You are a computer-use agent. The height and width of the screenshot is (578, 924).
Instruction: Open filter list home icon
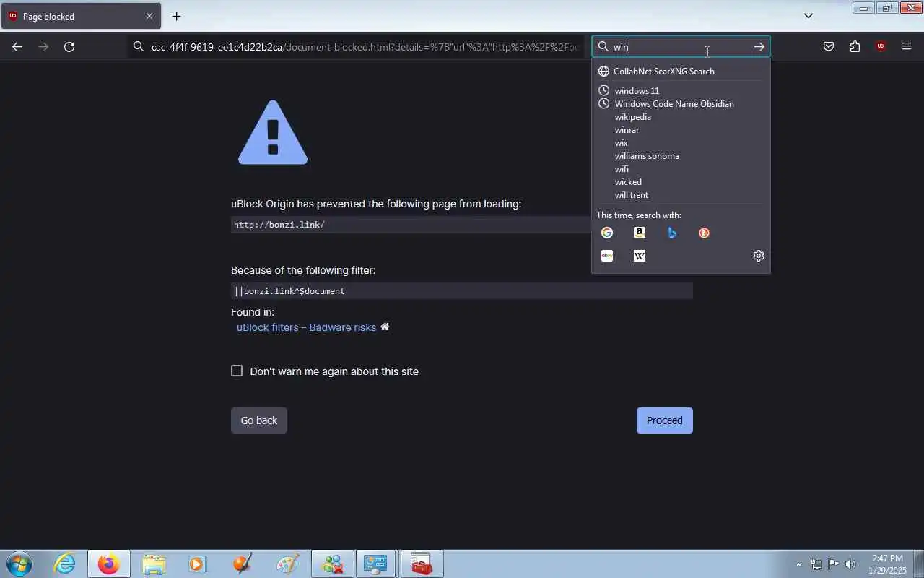pos(385,327)
